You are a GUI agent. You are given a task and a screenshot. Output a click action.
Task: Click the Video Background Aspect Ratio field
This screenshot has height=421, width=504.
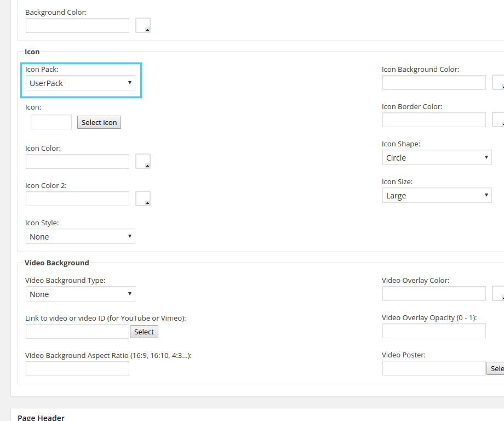(x=77, y=369)
